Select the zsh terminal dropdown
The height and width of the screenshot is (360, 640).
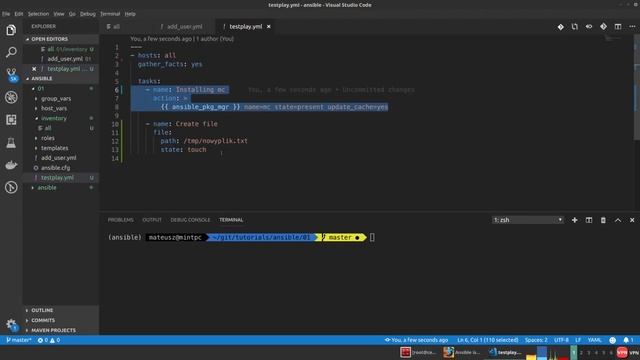coord(528,220)
